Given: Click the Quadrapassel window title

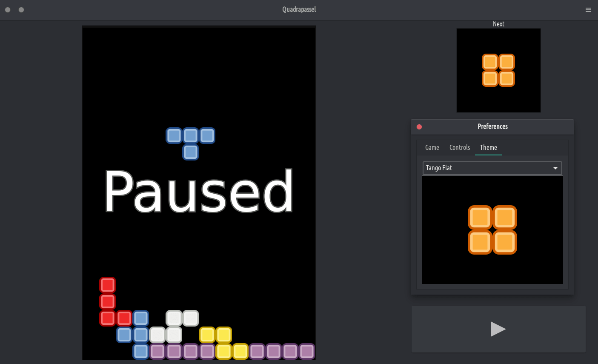Looking at the screenshot, I should (x=299, y=9).
